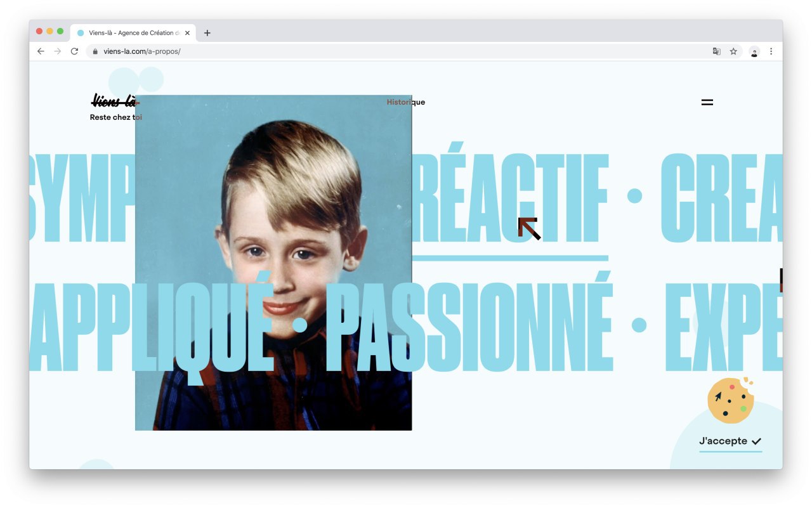
Task: Open the Chrome profile avatar
Action: click(754, 51)
